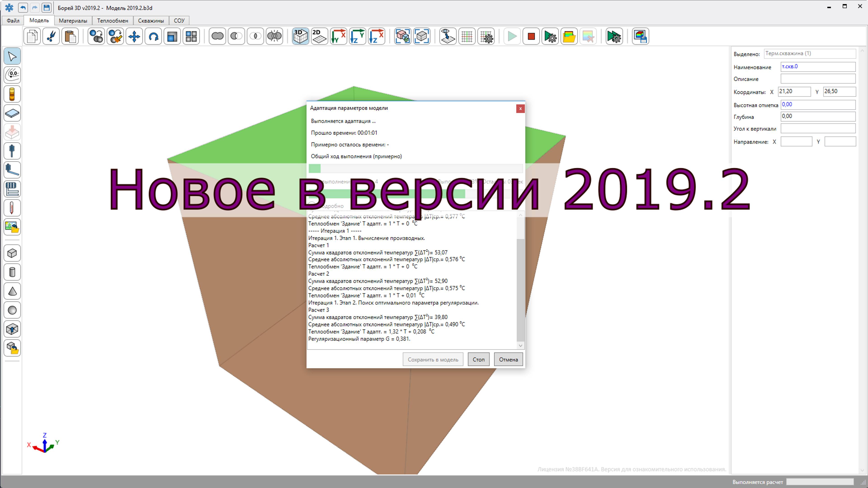
Task: Click the Cut scissors icon
Action: pos(51,36)
